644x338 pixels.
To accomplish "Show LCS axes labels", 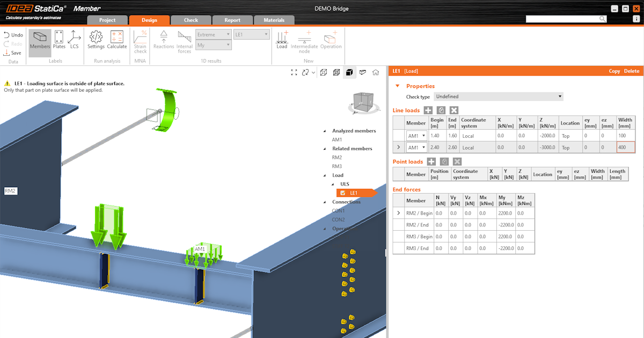I will 74,40.
